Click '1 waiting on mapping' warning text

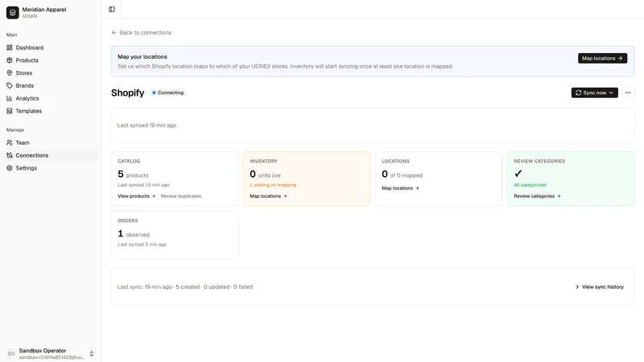pos(273,185)
